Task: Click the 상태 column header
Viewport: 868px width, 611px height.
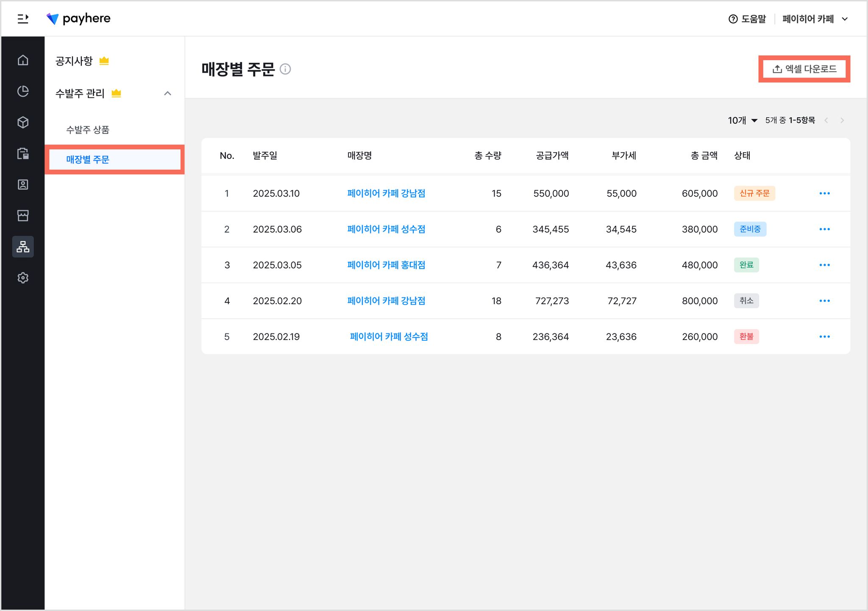Action: pos(742,156)
